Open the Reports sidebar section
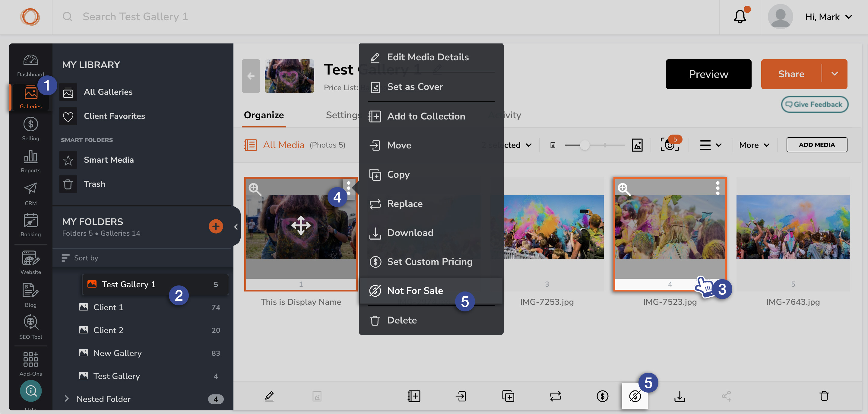The image size is (868, 414). point(30,161)
